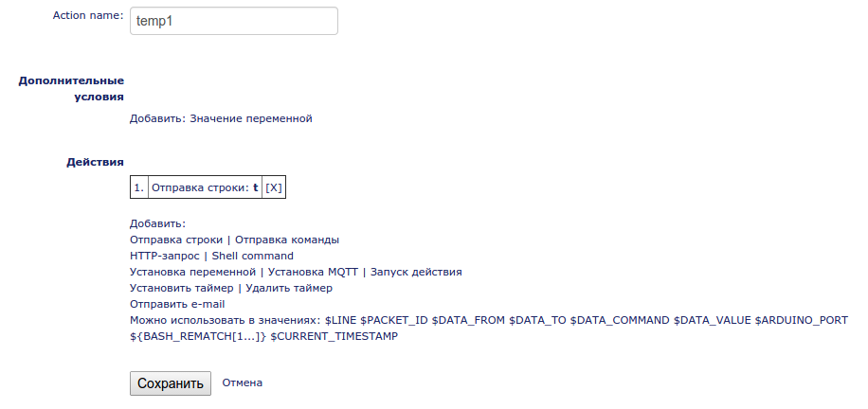Open the 'Отправка строки: t' entry in the actions table
Viewport: 868px width, 409px height.
click(205, 188)
